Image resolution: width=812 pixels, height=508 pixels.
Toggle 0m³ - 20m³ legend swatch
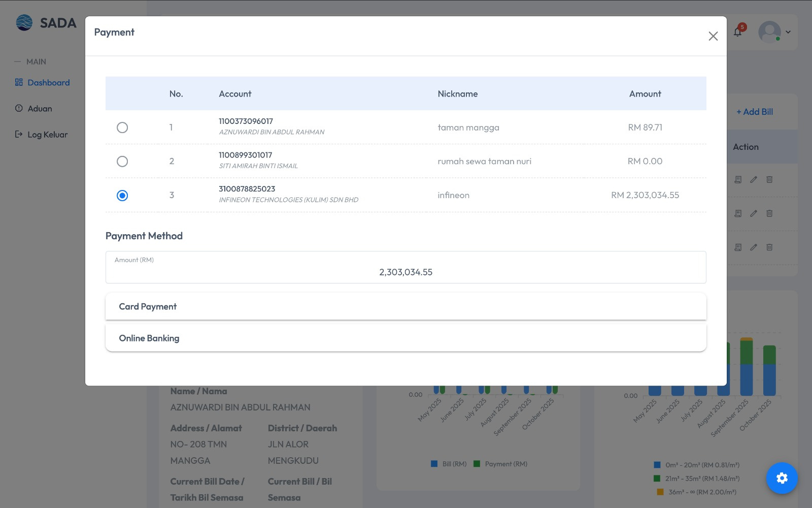pos(657,465)
